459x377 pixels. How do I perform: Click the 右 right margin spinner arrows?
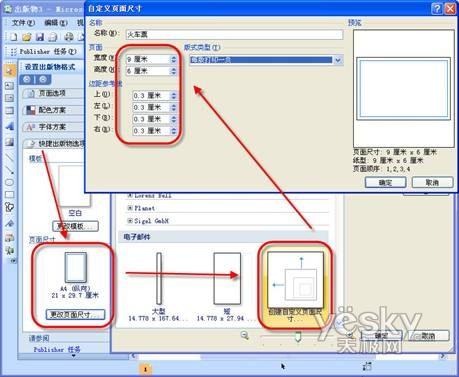point(174,131)
